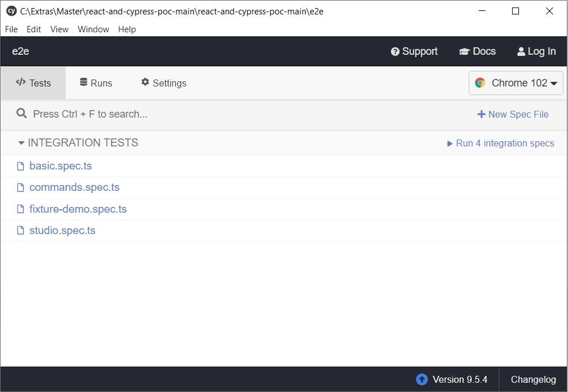Open the Changelog
Image resolution: width=568 pixels, height=392 pixels.
point(532,379)
